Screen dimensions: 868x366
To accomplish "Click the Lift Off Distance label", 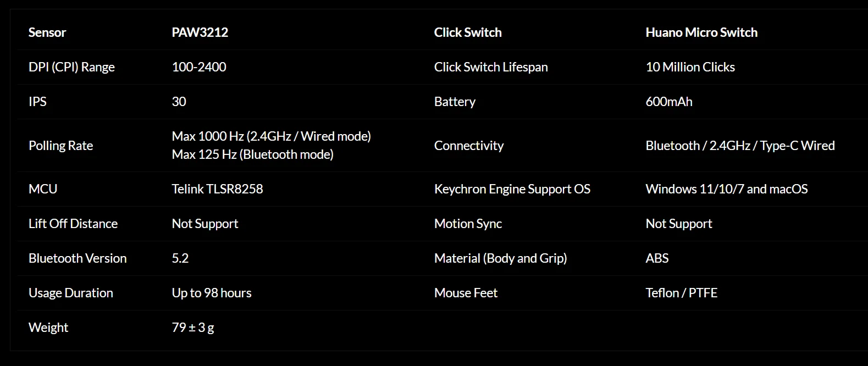I will click(73, 224).
